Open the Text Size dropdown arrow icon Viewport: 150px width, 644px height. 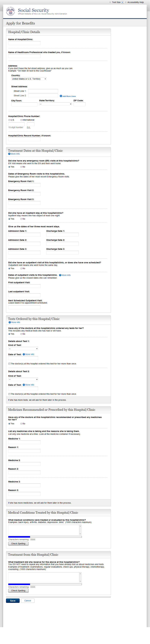[122, 2]
